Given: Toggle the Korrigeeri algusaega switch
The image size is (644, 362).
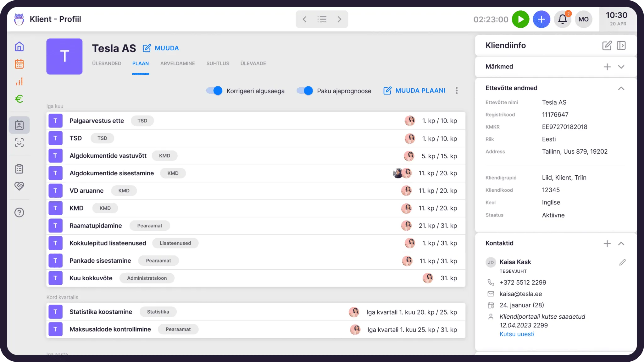Looking at the screenshot, I should (x=214, y=91).
